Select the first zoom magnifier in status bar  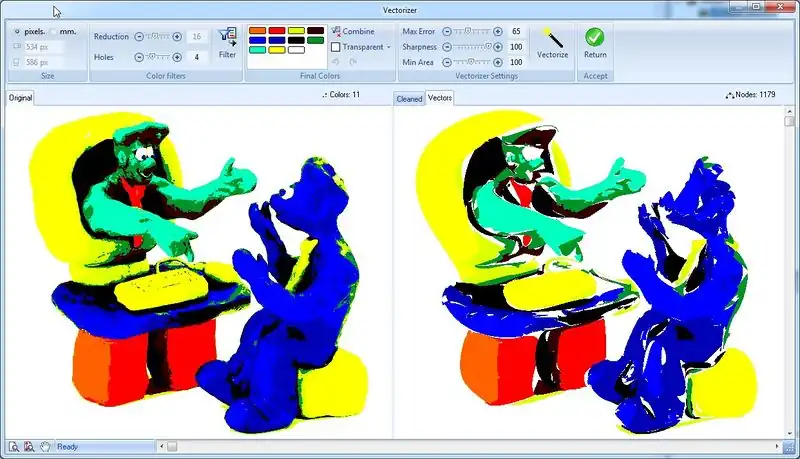point(13,446)
